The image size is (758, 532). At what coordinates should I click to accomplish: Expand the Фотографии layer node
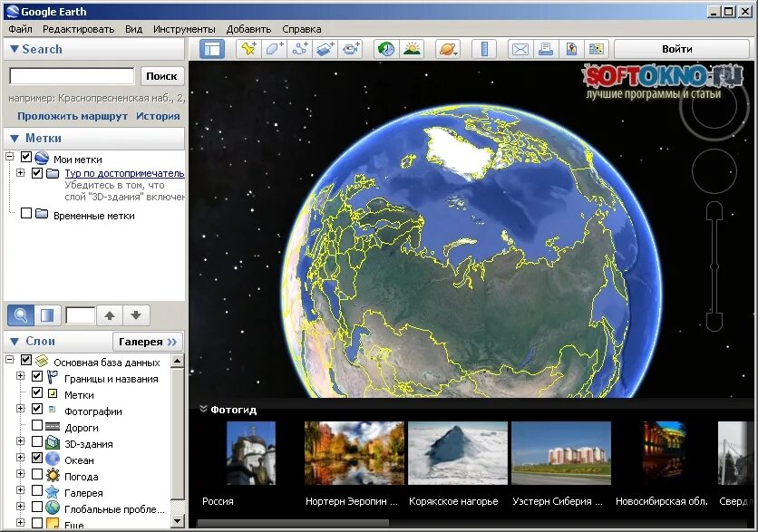coord(20,409)
